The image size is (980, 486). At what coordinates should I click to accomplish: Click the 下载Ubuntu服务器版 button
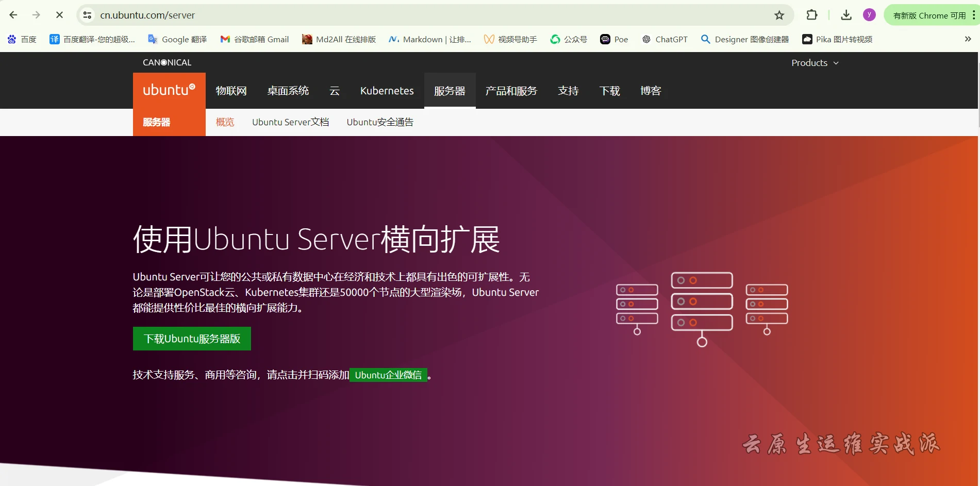192,339
